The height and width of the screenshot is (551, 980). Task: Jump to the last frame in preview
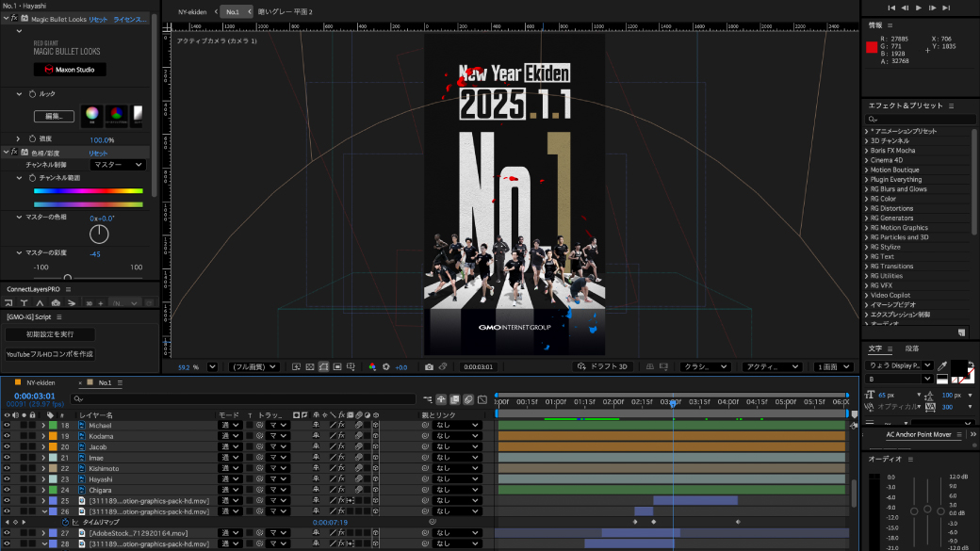(946, 8)
